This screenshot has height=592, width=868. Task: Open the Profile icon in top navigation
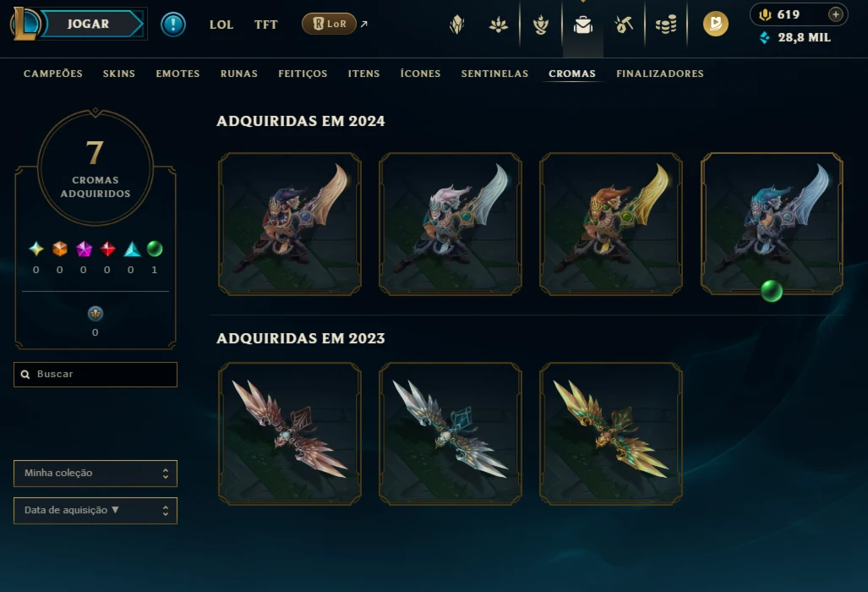click(456, 25)
